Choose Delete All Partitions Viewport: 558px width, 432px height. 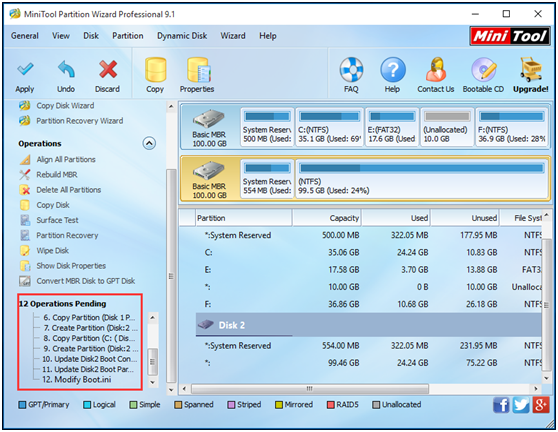60,190
